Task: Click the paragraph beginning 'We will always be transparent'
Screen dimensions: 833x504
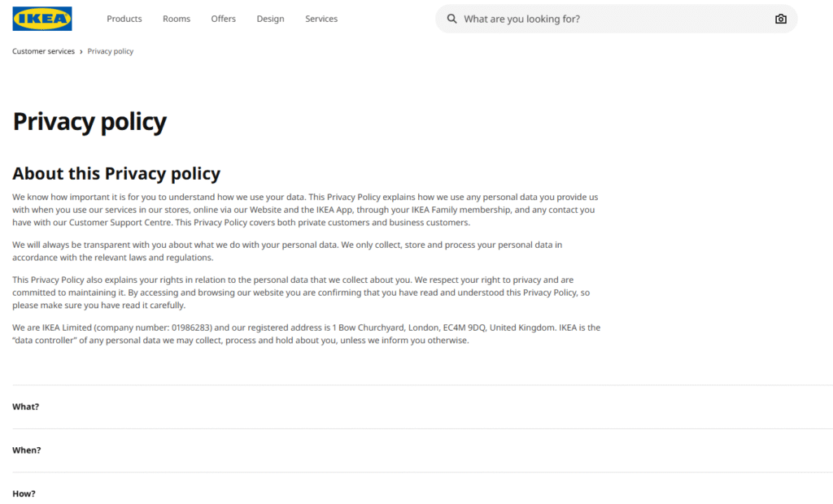Action: [287, 251]
